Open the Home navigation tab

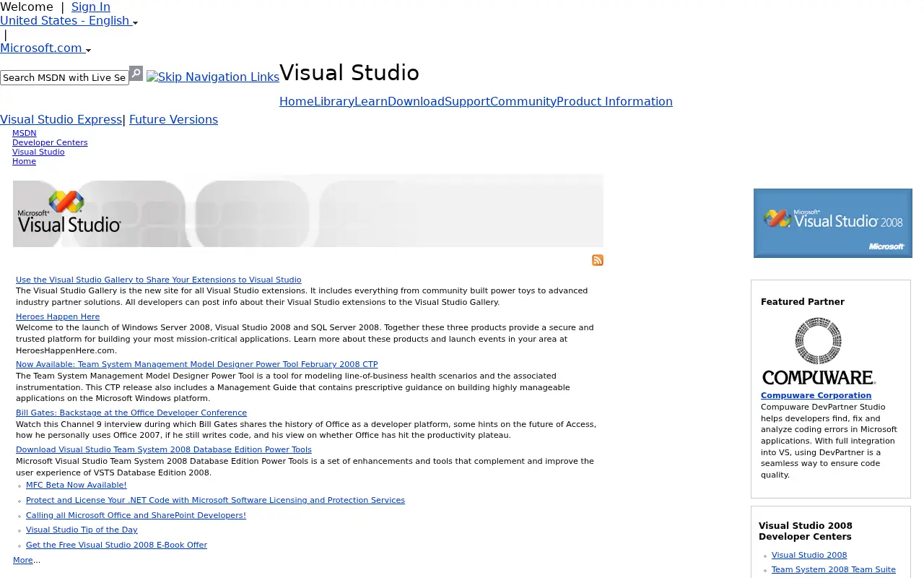pyautogui.click(x=297, y=102)
